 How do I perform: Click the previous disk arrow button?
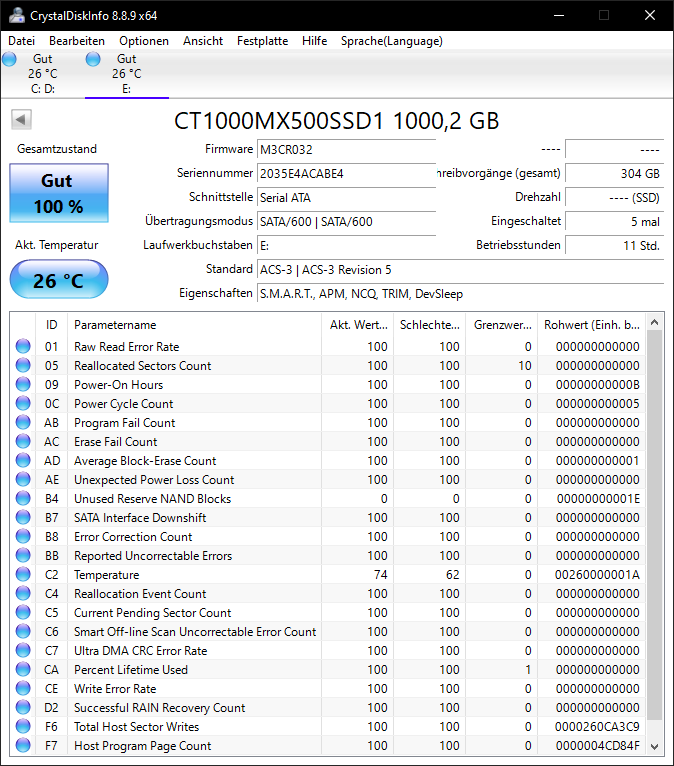[21, 119]
